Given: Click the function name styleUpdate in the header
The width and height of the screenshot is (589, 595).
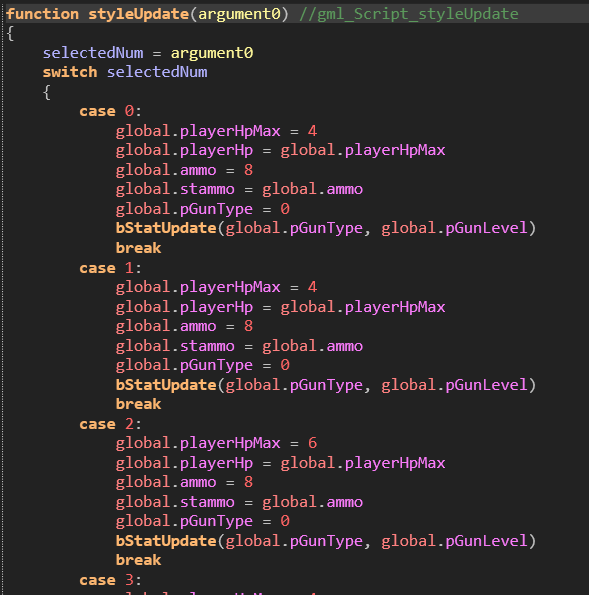Looking at the screenshot, I should [139, 14].
